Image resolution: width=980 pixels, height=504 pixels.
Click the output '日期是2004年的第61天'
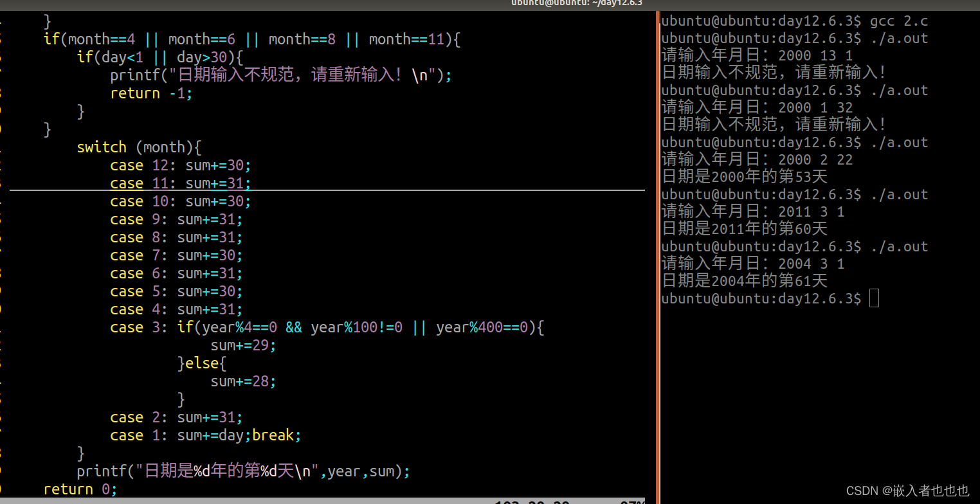[x=743, y=280]
